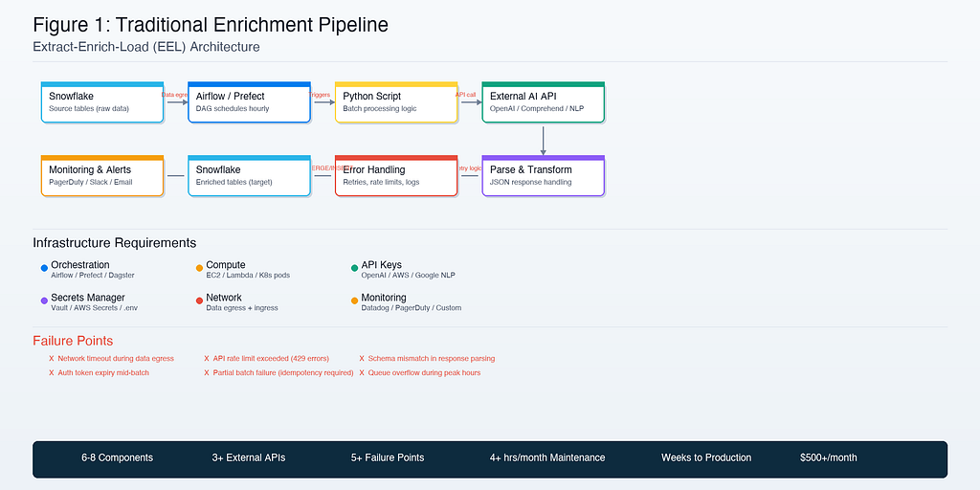980x490 pixels.
Task: Click $500+/month in the summary bar
Action: pyautogui.click(x=828, y=457)
